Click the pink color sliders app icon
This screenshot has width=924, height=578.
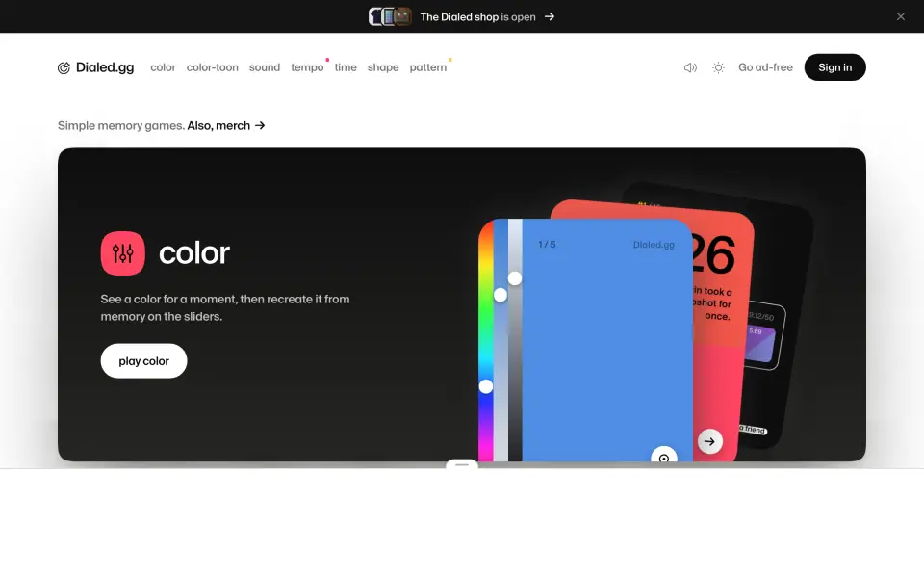pos(122,253)
